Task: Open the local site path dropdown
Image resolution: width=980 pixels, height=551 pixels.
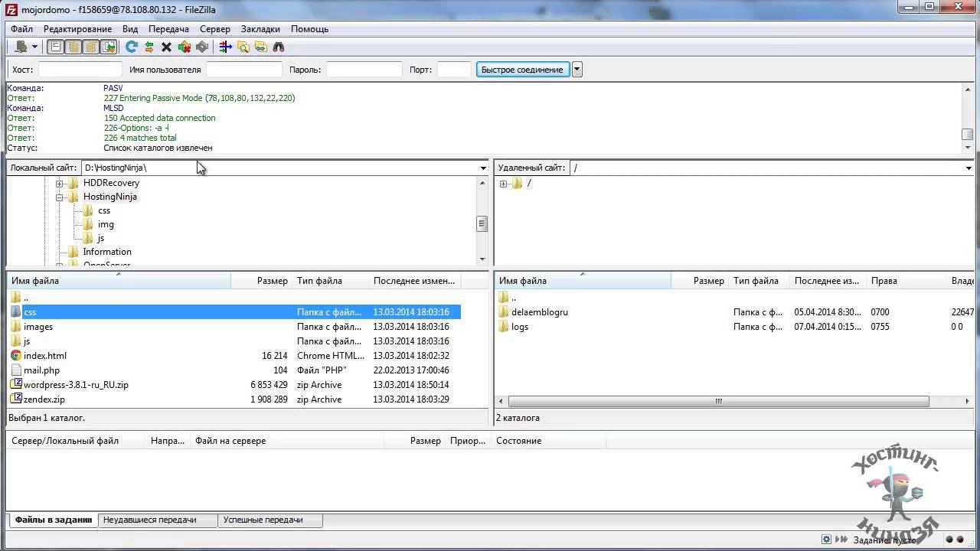Action: (x=483, y=168)
